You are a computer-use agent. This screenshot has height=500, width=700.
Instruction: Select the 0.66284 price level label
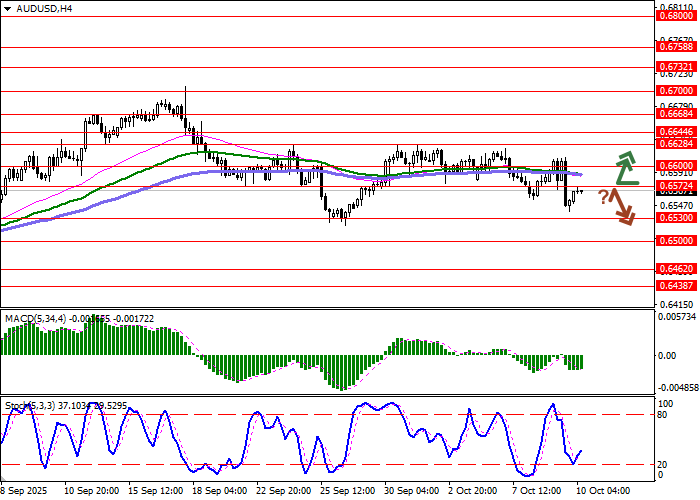coord(676,144)
